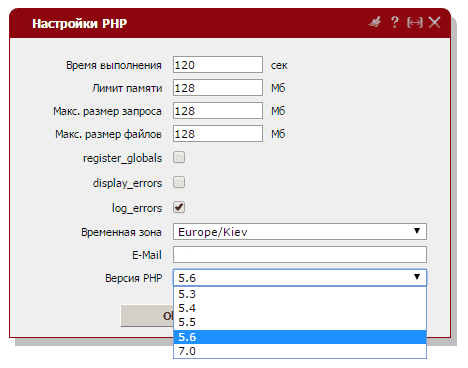Open help via question mark icon
Screen dimensions: 468x368
pos(395,22)
